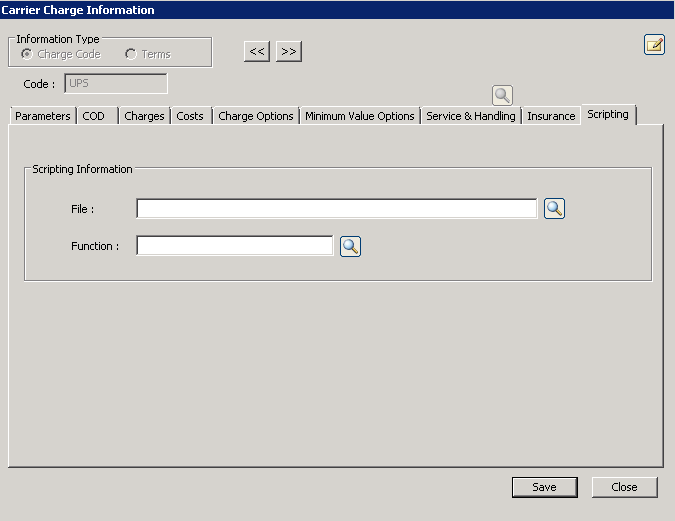Screen dimensions: 675x521
Task: Switch to the Charges tab
Action: click(144, 116)
